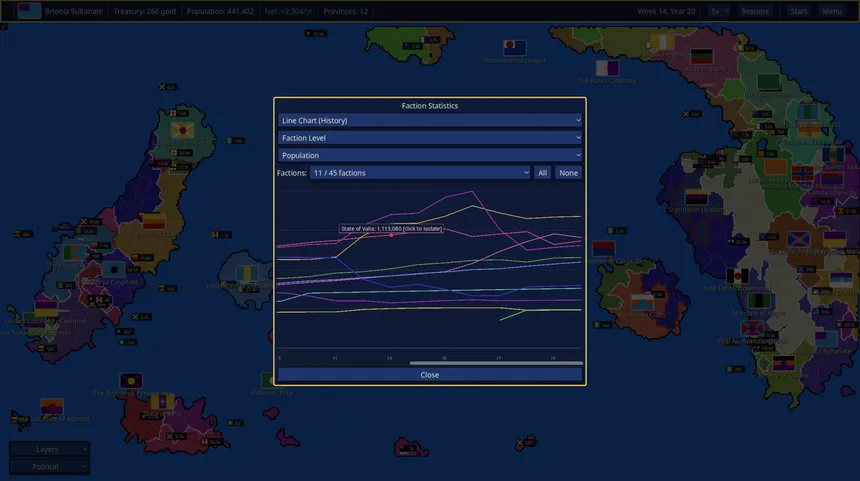The image size is (860, 481).
Task: Expand the Faction Level dropdown
Action: coord(429,138)
